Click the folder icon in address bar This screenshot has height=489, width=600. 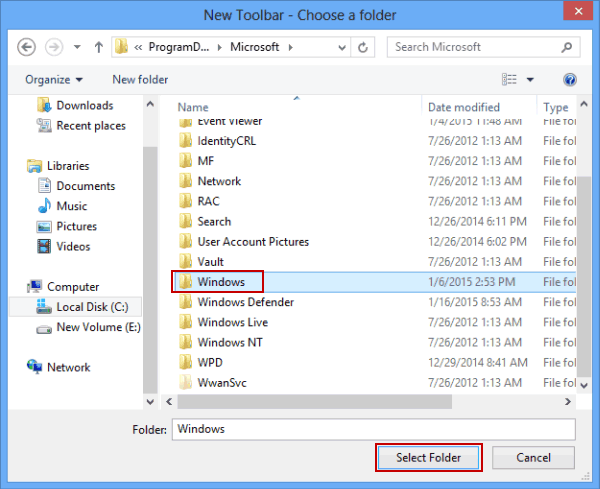(122, 47)
